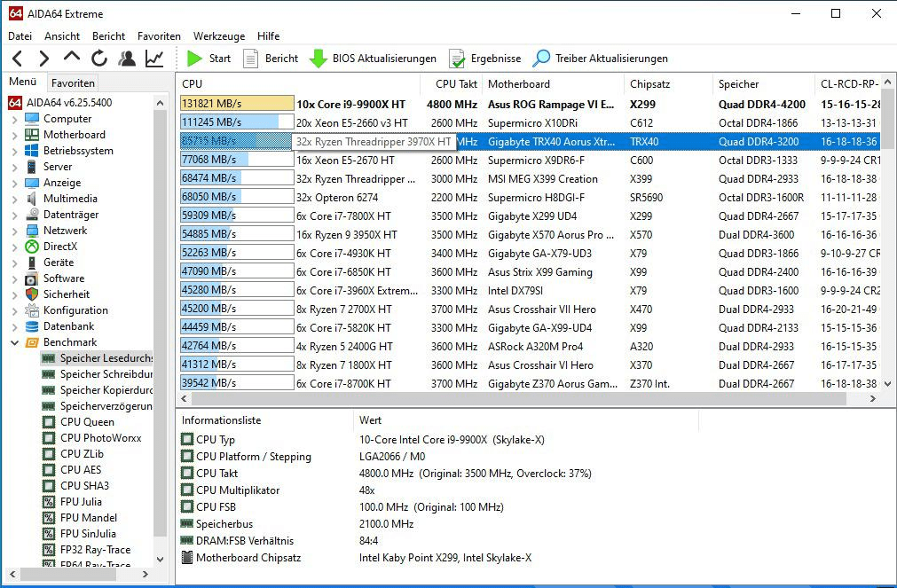The width and height of the screenshot is (897, 588).
Task: Select the CPU ZLib benchmark
Action: pyautogui.click(x=74, y=454)
